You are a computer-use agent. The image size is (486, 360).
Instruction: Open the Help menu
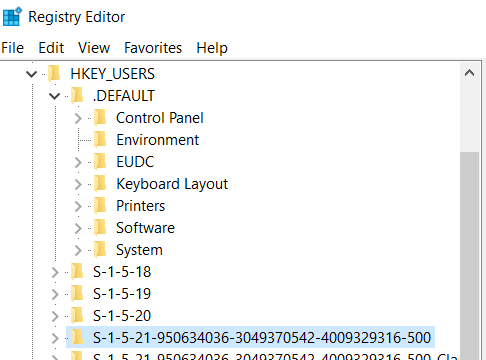click(212, 48)
